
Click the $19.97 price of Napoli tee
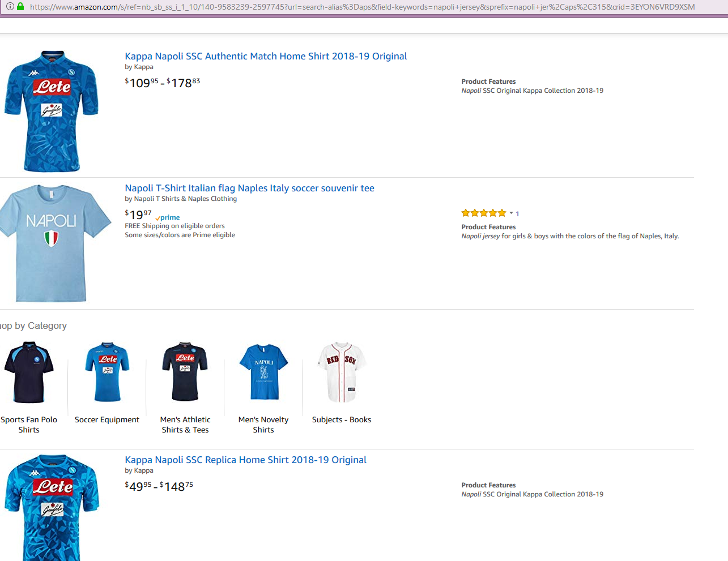[x=138, y=215]
